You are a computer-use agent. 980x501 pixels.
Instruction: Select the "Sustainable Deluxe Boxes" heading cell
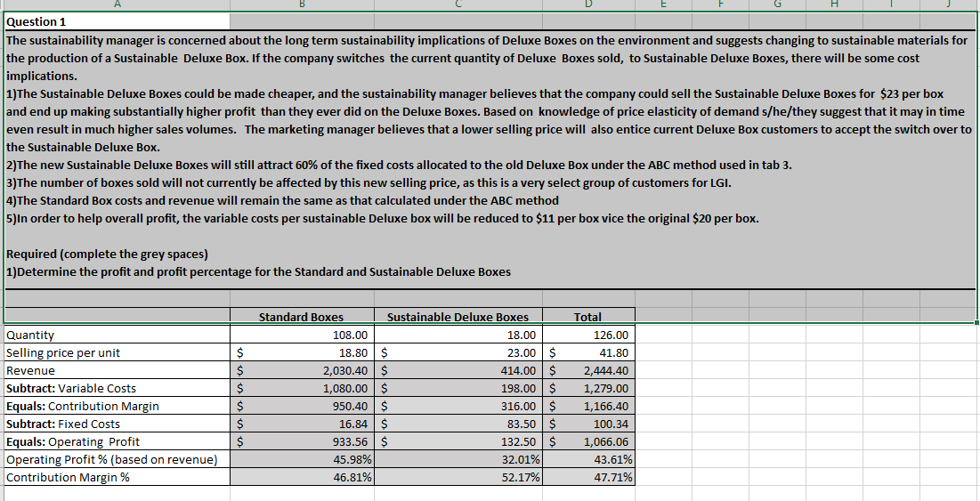(458, 316)
